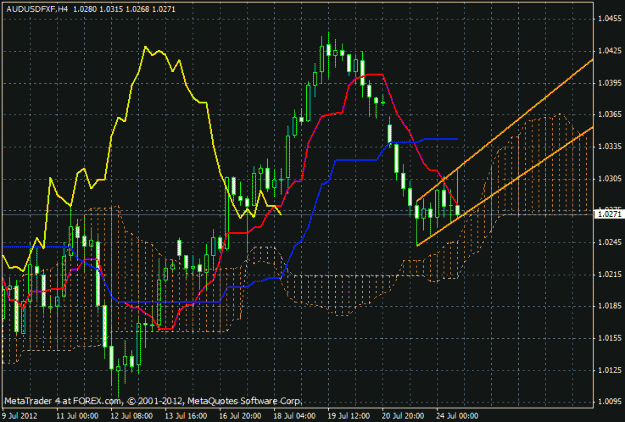Click the 19 Jul 12:00 time label

(x=349, y=416)
